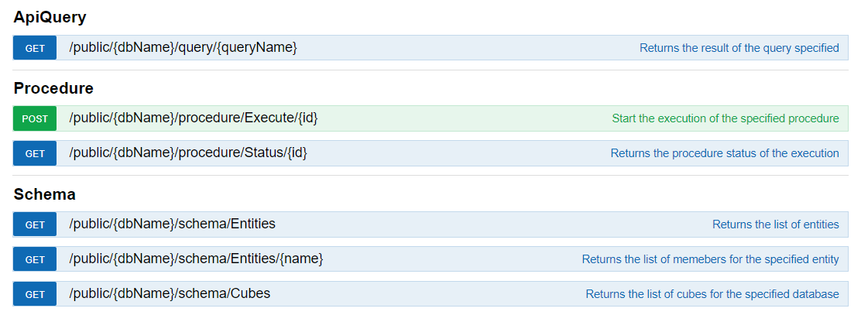Click 'Returns the result of the query specified'
The width and height of the screenshot is (868, 322).
point(739,48)
